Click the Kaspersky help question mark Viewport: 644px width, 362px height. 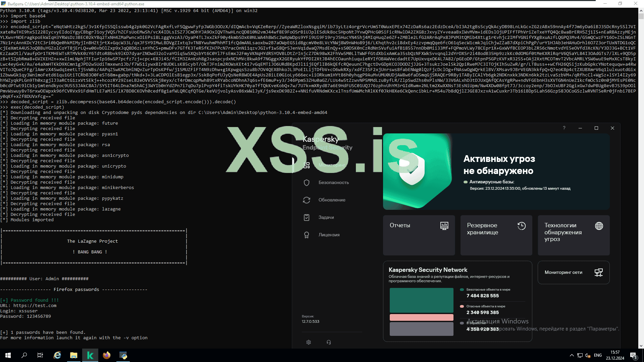point(564,128)
